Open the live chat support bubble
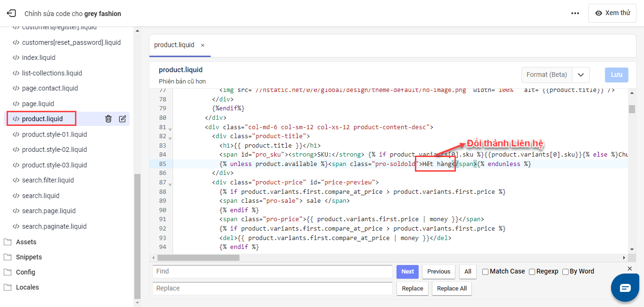This screenshot has width=644, height=307. click(625, 288)
